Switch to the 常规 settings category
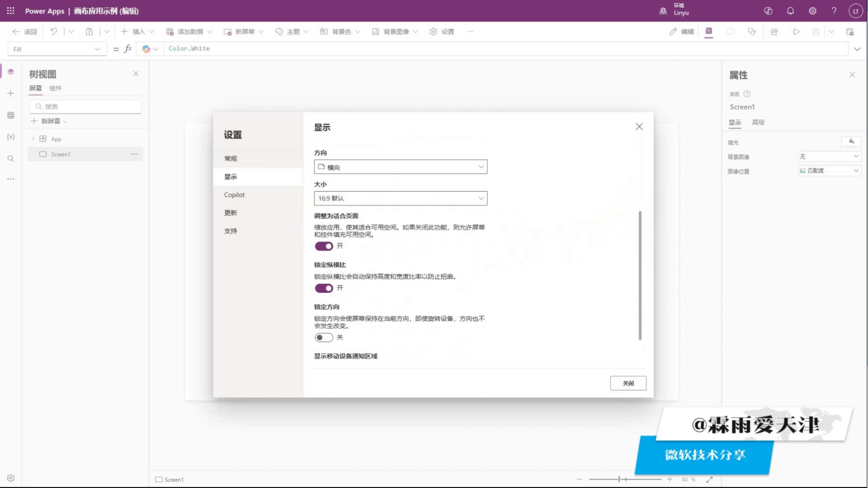Screen dimensions: 868x488 pos(230,159)
